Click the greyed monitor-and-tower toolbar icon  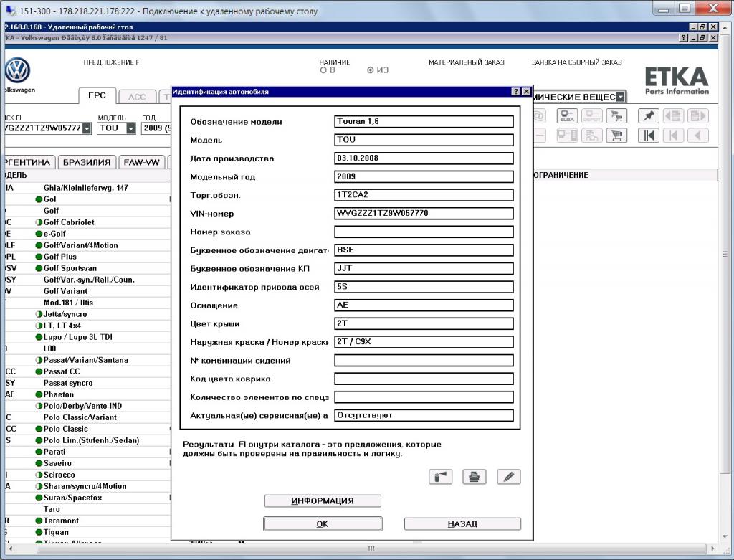[568, 136]
